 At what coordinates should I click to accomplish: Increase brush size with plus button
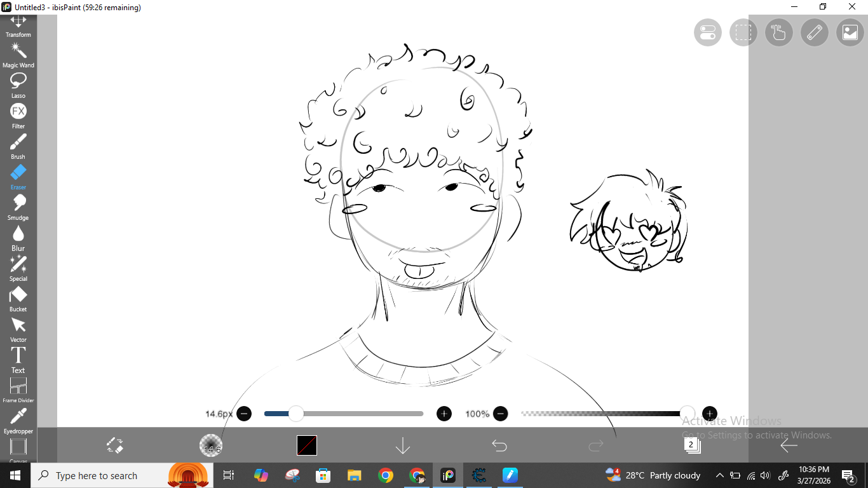(x=444, y=414)
